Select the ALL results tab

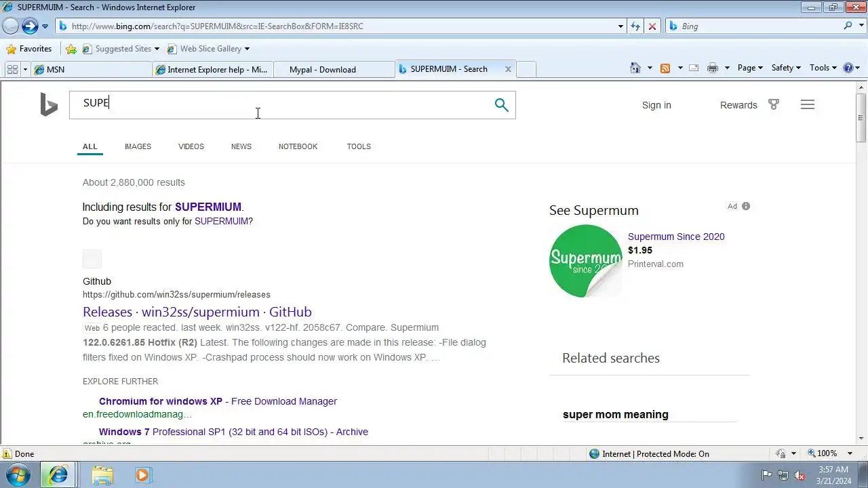point(90,146)
